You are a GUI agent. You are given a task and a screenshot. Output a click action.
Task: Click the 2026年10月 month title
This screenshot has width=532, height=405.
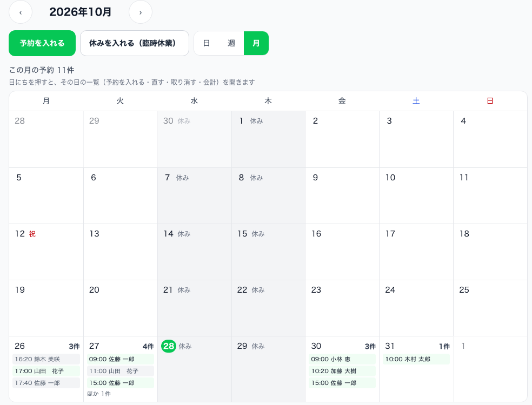pyautogui.click(x=81, y=12)
